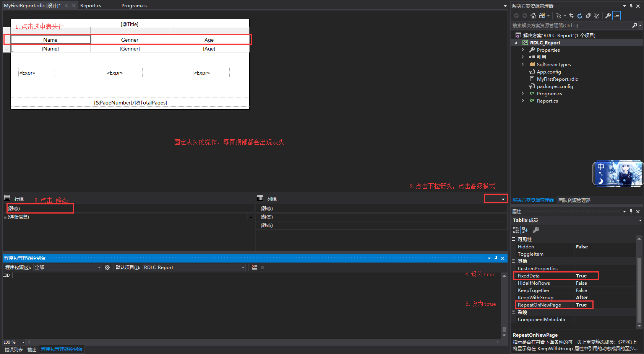Switch Properties panel to categorized view icon
The height and width of the screenshot is (354, 644).
pyautogui.click(x=516, y=230)
